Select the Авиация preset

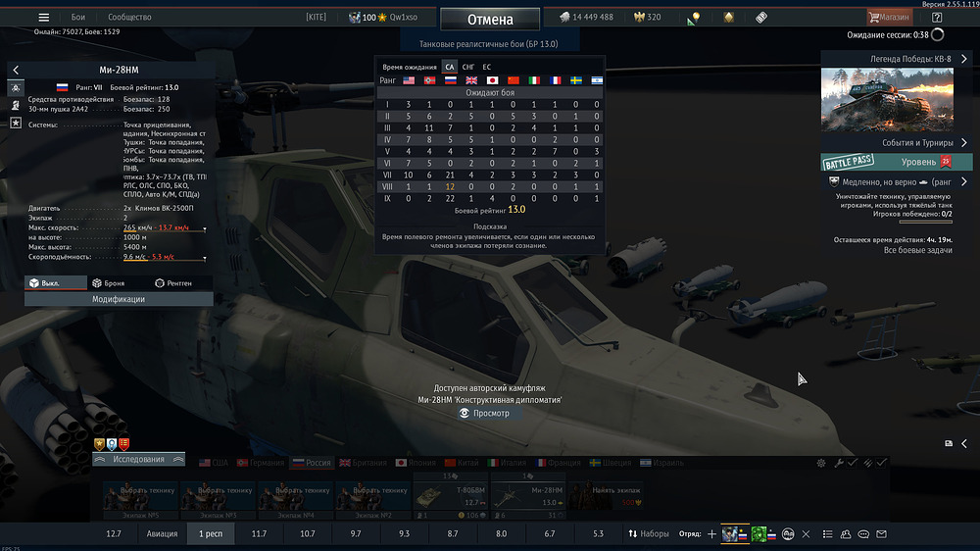(x=162, y=534)
